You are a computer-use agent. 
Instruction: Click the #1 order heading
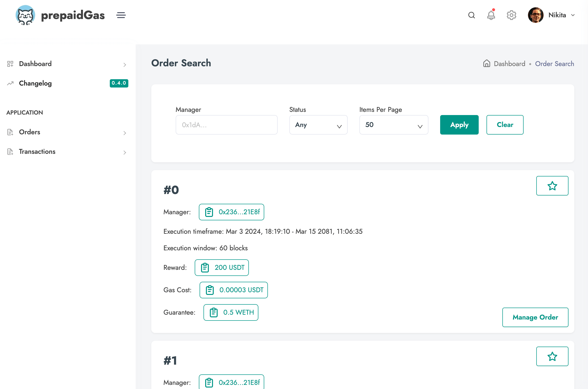(x=170, y=361)
